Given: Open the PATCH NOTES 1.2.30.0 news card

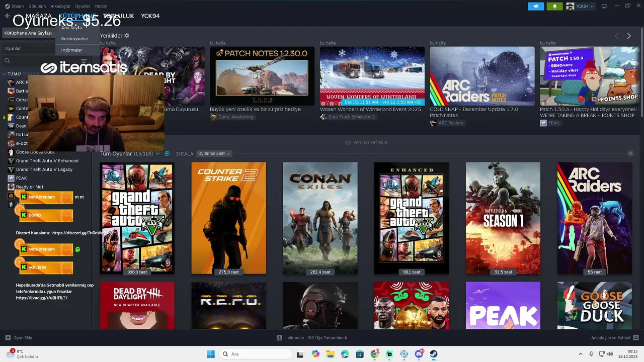Looking at the screenshot, I should coord(262,76).
